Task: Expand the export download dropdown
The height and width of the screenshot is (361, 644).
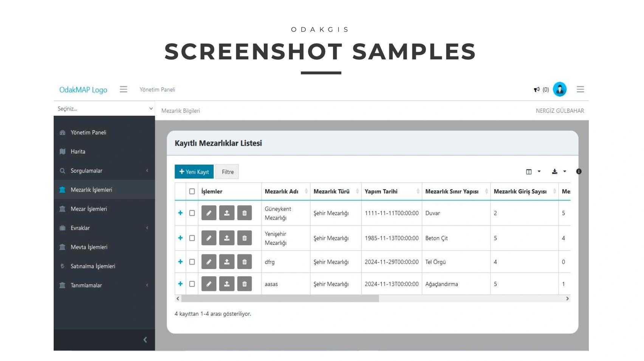Action: [559, 172]
